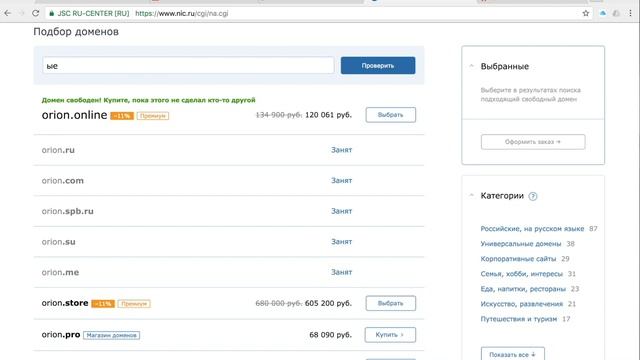Expand categories with Показать все

tap(512, 355)
